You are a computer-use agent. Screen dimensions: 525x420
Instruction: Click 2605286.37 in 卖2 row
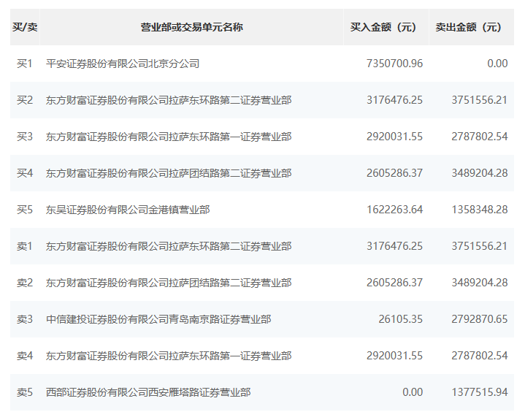394,283
